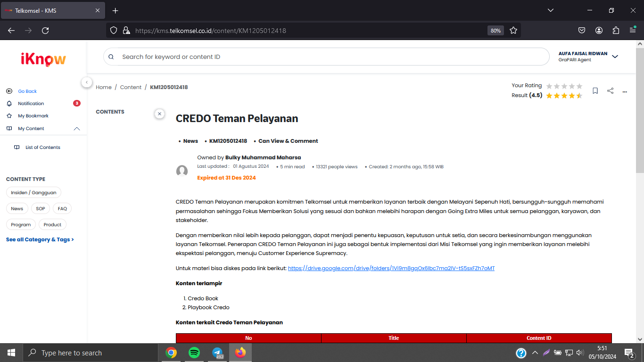Click the My Bookmark star icon

tap(9, 116)
